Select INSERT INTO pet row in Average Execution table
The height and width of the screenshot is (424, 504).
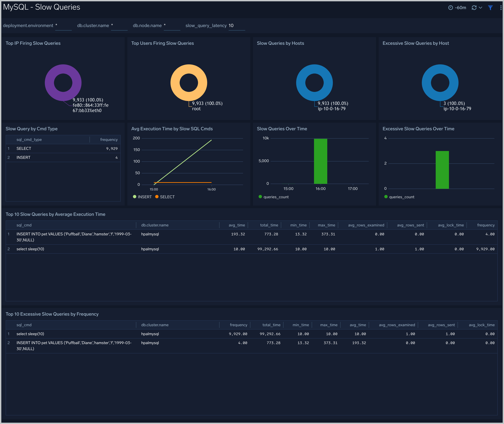(252, 237)
